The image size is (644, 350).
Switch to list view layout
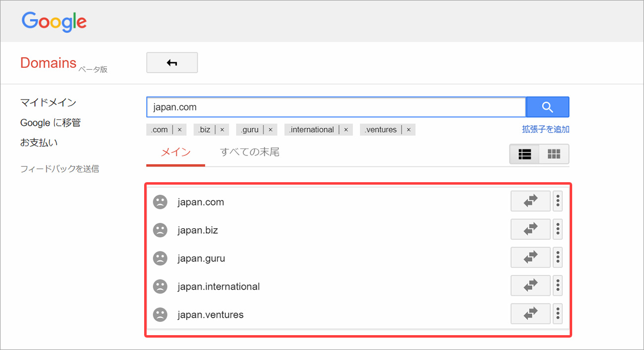(525, 154)
